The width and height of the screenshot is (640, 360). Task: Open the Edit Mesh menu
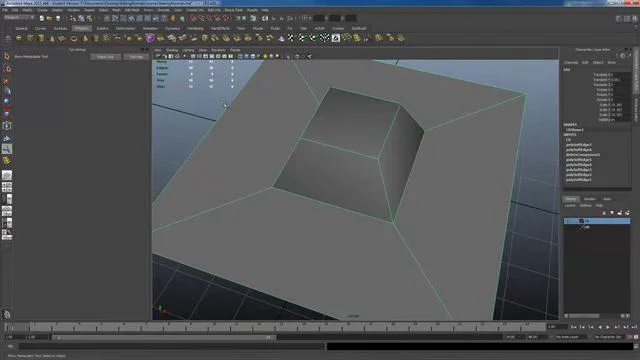click(x=132, y=10)
